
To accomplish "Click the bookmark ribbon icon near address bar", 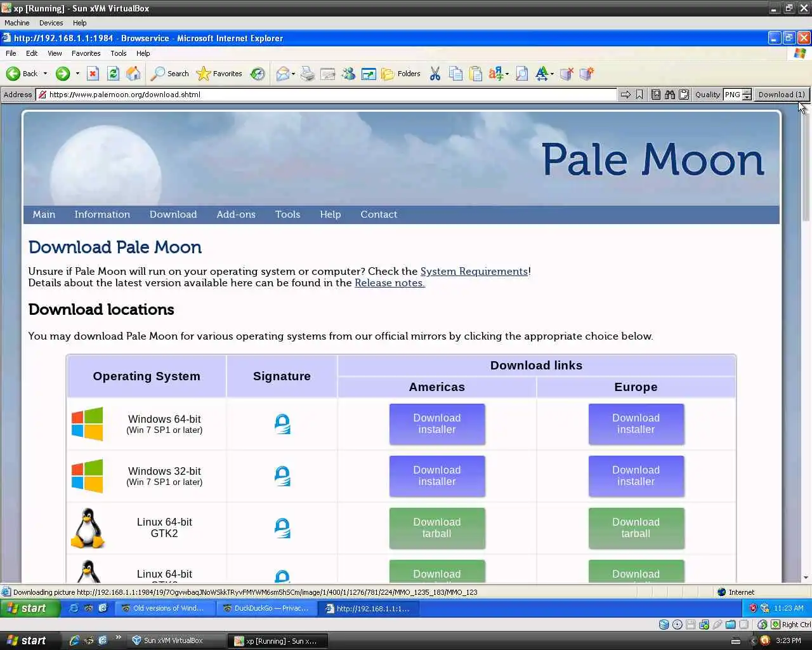I will tap(639, 95).
